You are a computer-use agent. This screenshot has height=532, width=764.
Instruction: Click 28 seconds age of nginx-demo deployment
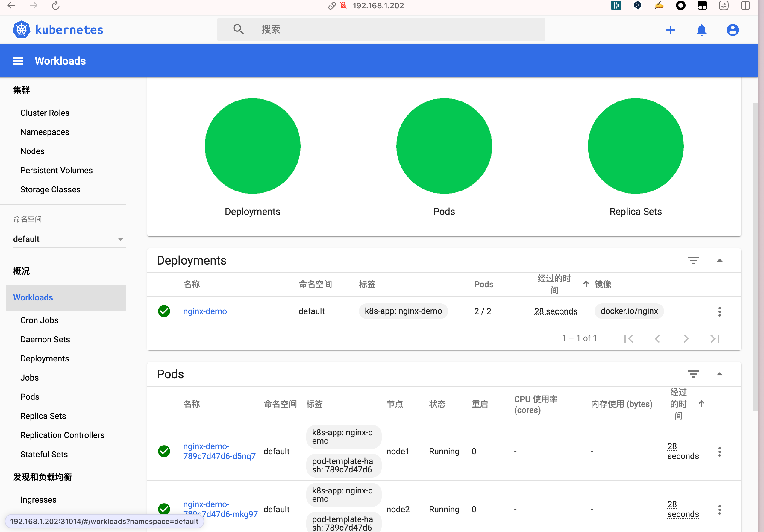tap(555, 311)
